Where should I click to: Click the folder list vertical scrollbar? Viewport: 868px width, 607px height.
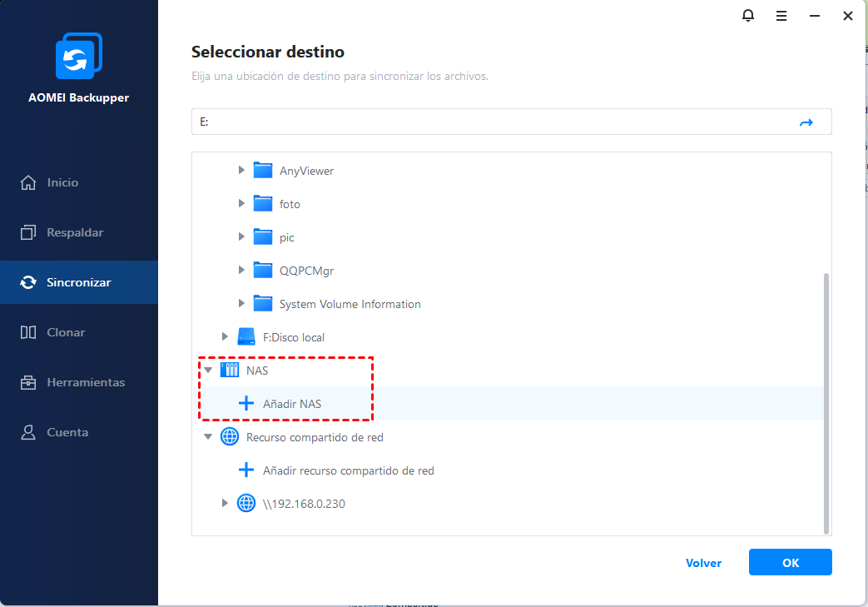[x=826, y=403]
